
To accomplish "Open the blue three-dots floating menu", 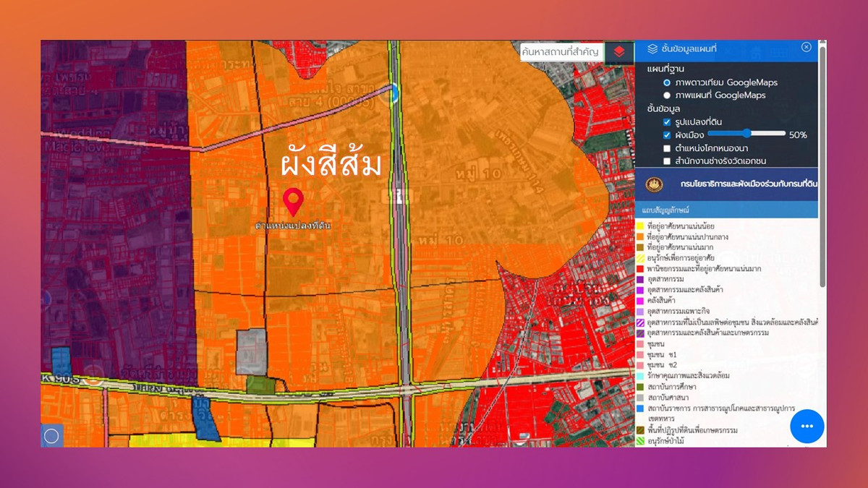I will pos(807,426).
